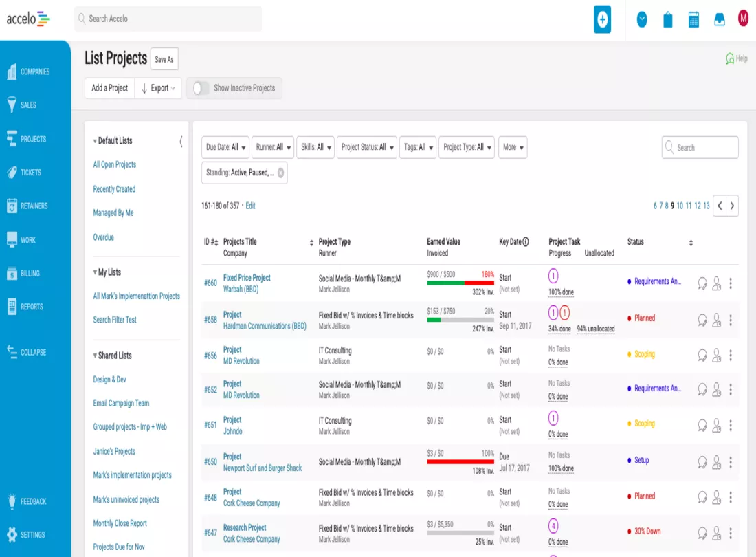Click the blue plus create button

[x=602, y=19]
